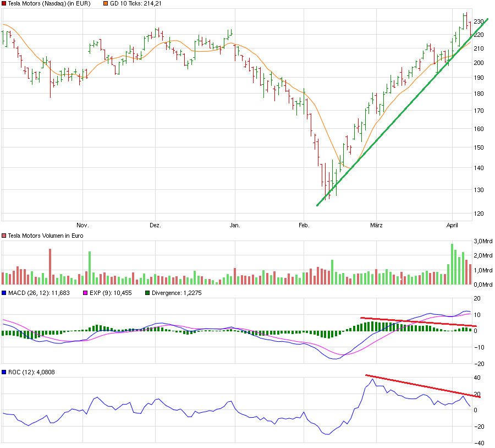Viewport: 495px width, 448px height.
Task: Click the 'GD 10 Ticks: 214,21' label
Action: [136, 4]
